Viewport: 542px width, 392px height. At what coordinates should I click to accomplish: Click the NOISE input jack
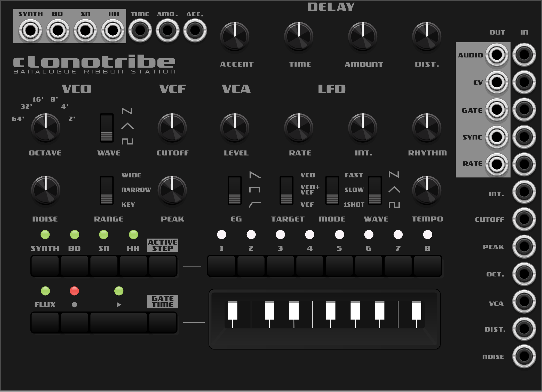[524, 356]
